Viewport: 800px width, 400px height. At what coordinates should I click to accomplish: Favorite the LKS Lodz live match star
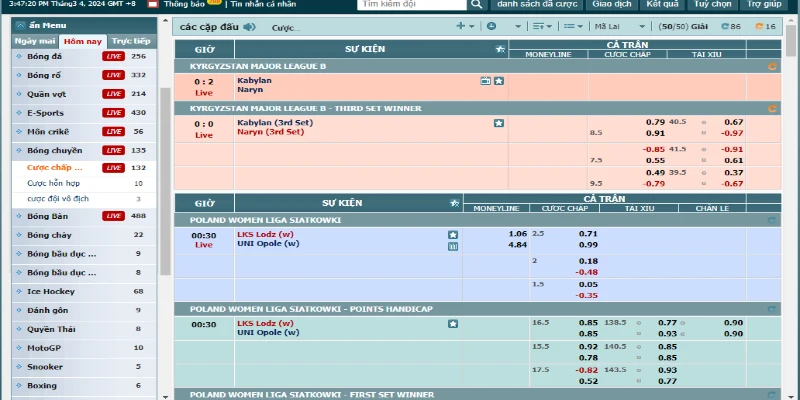click(x=453, y=235)
